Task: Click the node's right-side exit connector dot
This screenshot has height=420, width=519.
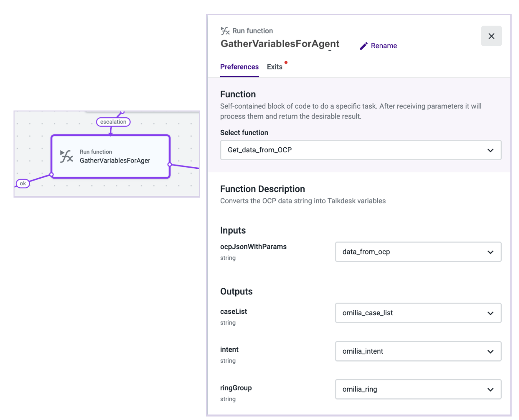Action: pyautogui.click(x=170, y=164)
